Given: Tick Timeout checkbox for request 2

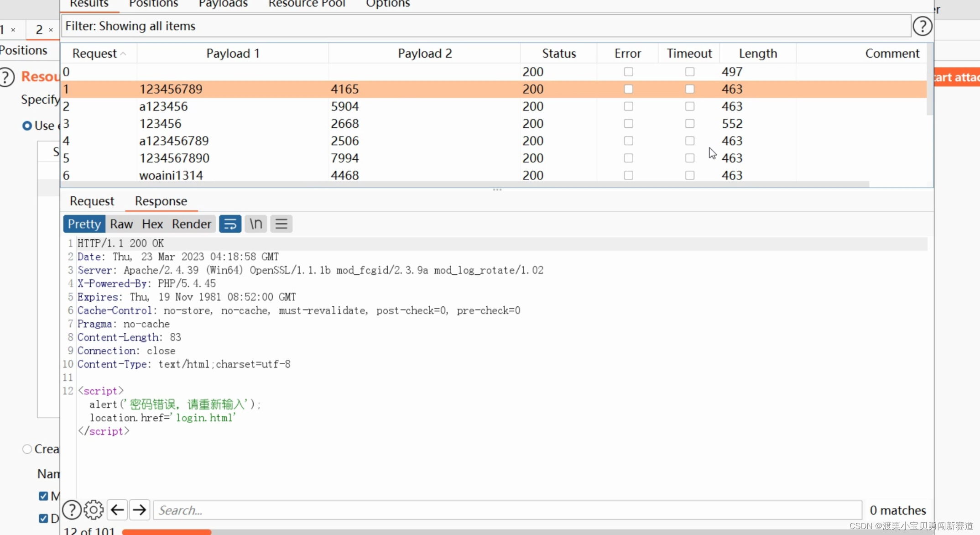Looking at the screenshot, I should 689,106.
